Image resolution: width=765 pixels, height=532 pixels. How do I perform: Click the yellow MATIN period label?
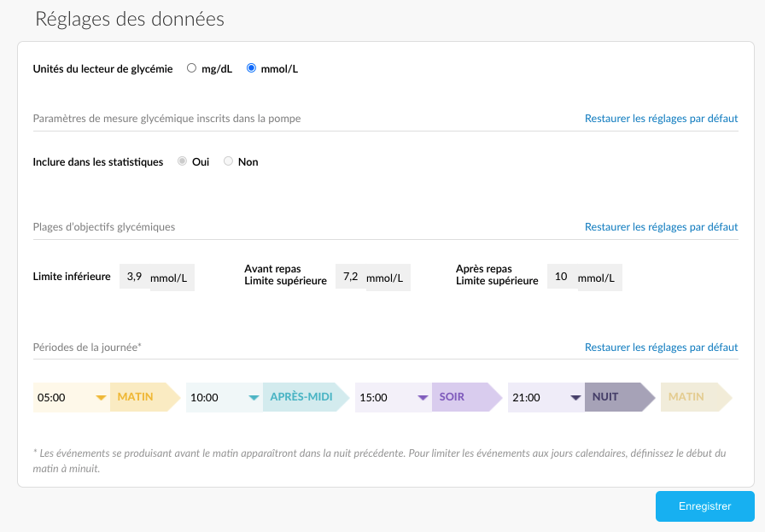(145, 397)
